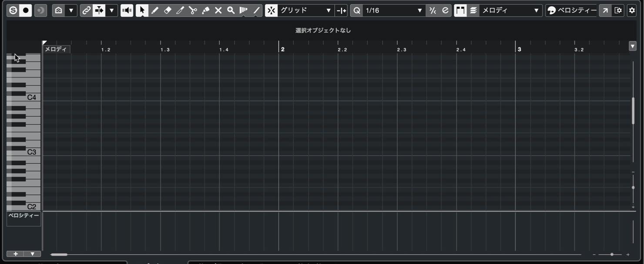
Task: Select the Trim tool
Action: click(180, 10)
